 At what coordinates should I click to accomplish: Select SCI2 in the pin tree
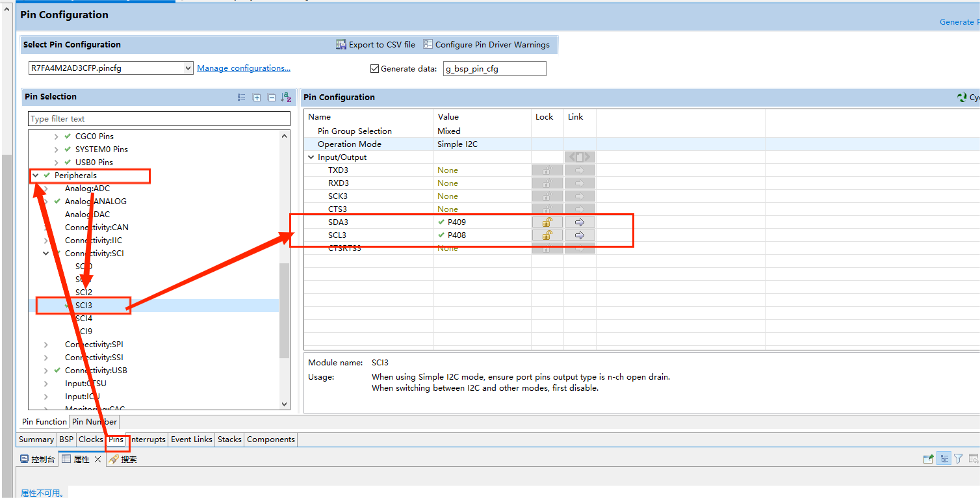84,293
